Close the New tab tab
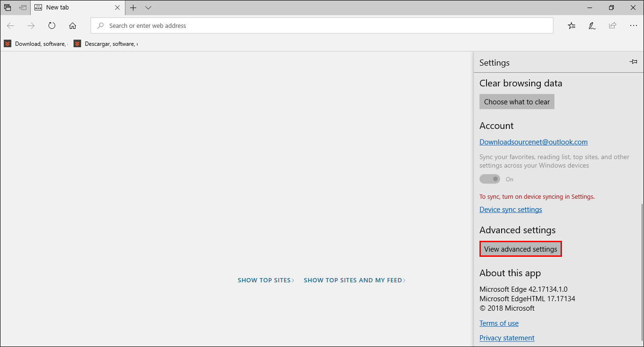This screenshot has height=347, width=644. click(x=117, y=8)
